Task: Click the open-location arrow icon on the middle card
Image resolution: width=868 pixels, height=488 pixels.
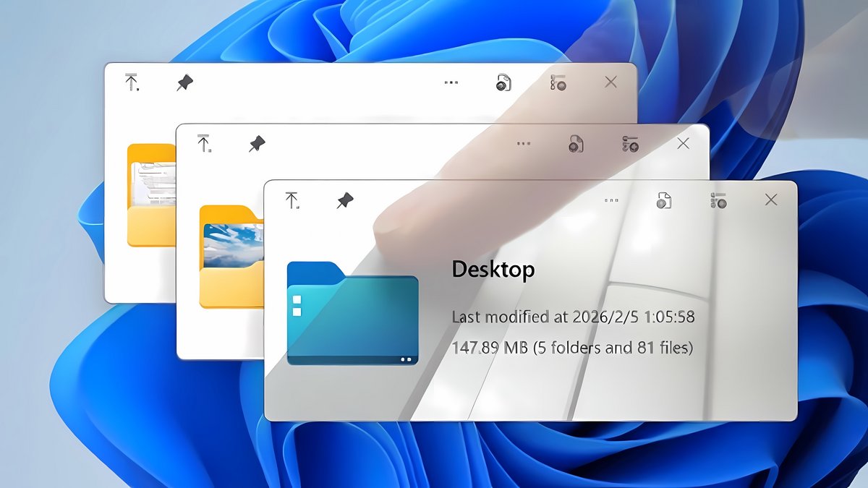Action: (x=205, y=142)
